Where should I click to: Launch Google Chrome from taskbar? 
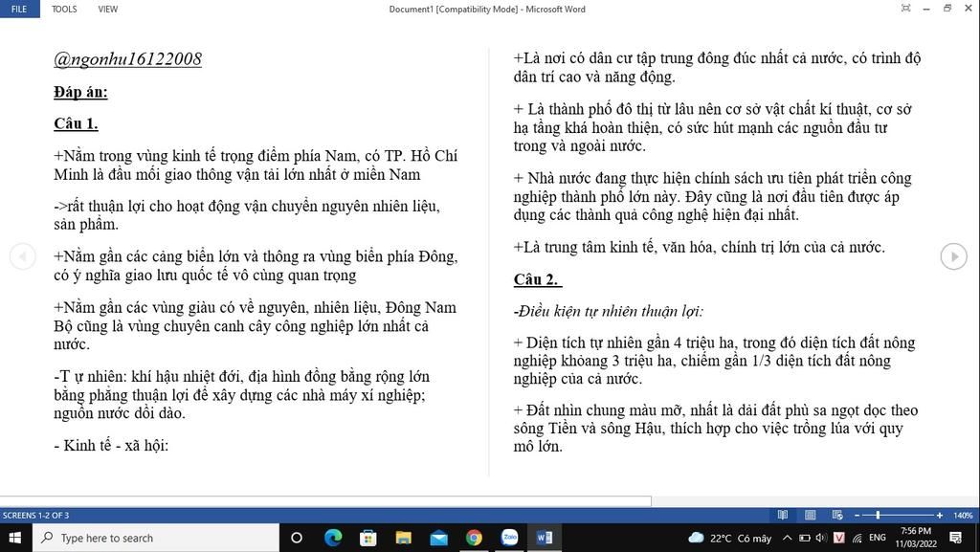point(474,538)
